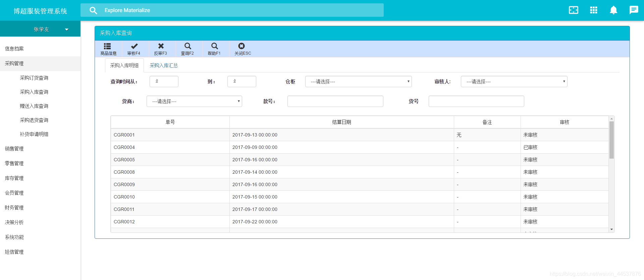The image size is (644, 280).
Task: Open notifications bell icon
Action: click(613, 10)
